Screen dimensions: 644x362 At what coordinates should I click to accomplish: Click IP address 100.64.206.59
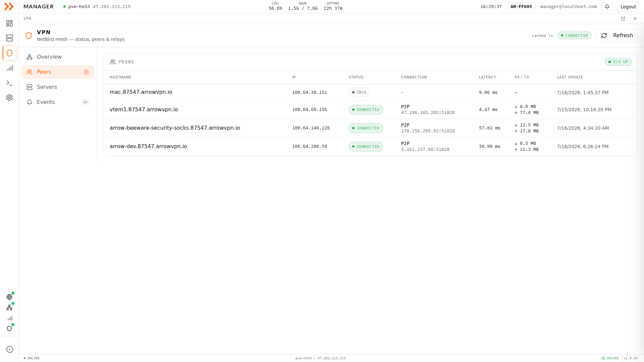coord(309,146)
